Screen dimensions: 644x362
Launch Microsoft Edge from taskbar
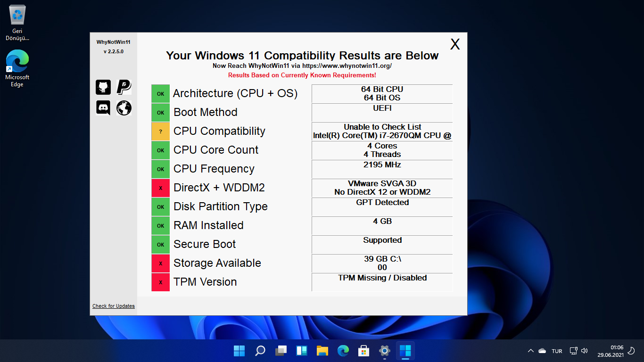point(343,351)
